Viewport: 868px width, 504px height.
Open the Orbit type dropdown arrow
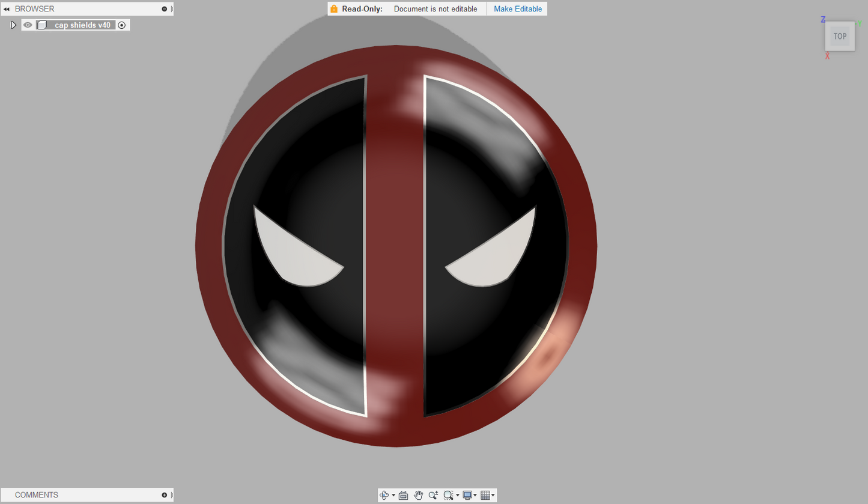[x=393, y=495]
